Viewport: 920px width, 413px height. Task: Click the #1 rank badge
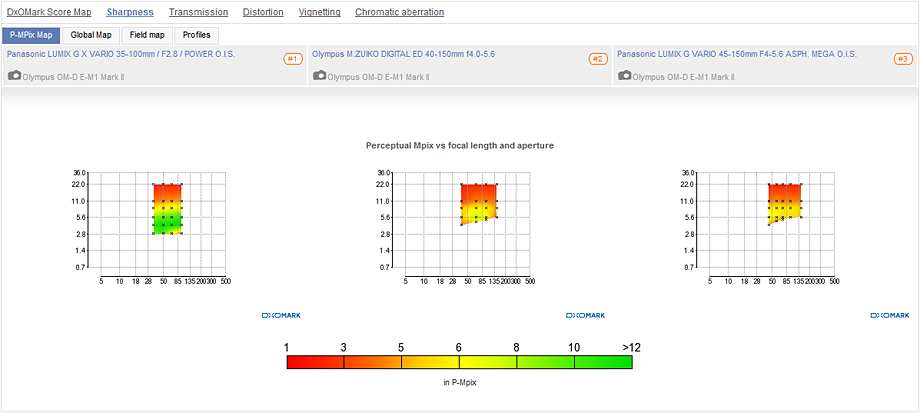click(293, 59)
